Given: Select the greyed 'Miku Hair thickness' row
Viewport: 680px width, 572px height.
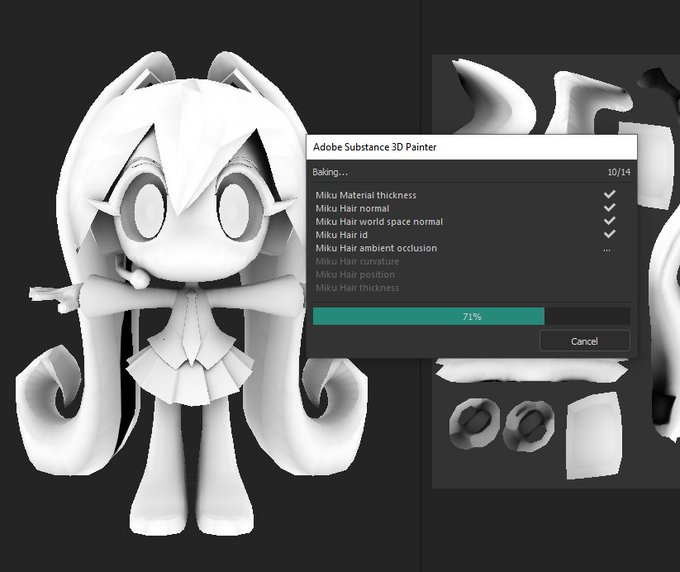Looking at the screenshot, I should coord(471,288).
